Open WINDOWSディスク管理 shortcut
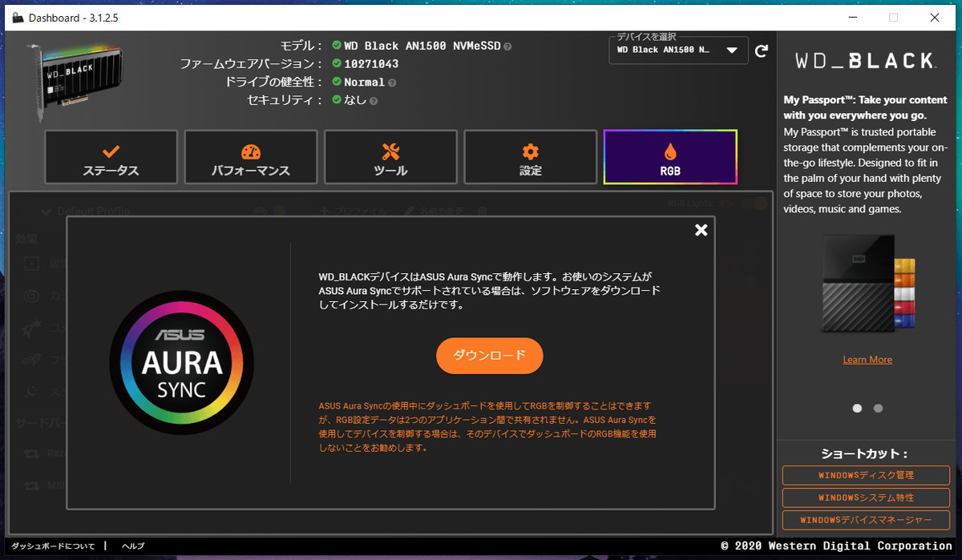The image size is (962, 560). coord(866,475)
